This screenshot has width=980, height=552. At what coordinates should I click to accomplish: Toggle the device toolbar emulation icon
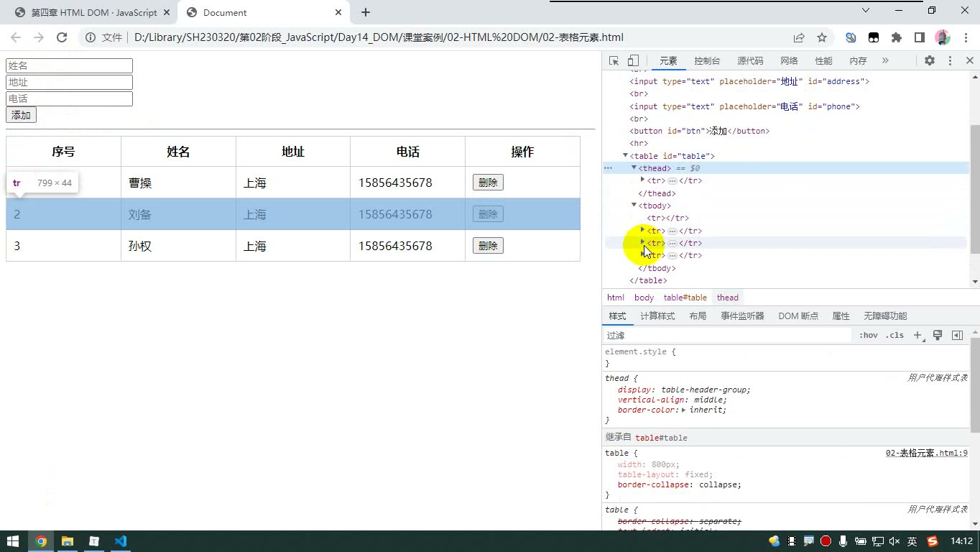pos(633,61)
